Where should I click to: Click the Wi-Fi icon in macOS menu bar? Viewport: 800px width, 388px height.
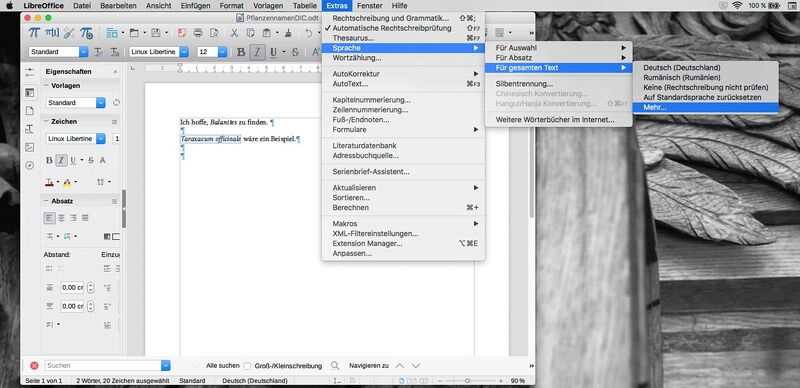coord(737,5)
